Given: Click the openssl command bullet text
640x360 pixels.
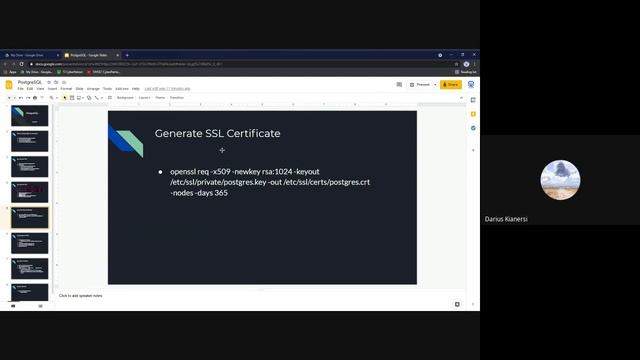Looking at the screenshot, I should coord(270,182).
